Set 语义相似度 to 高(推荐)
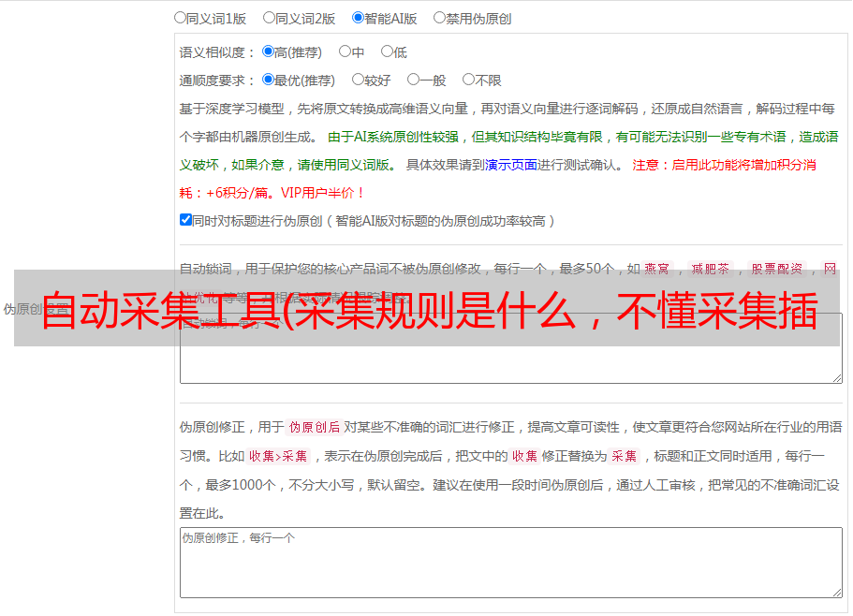 click(268, 51)
